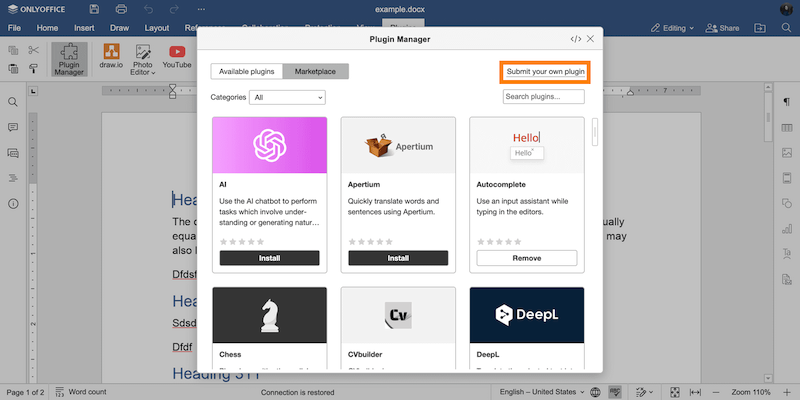800x400 pixels.
Task: Click the fit to width icon
Action: click(x=695, y=392)
